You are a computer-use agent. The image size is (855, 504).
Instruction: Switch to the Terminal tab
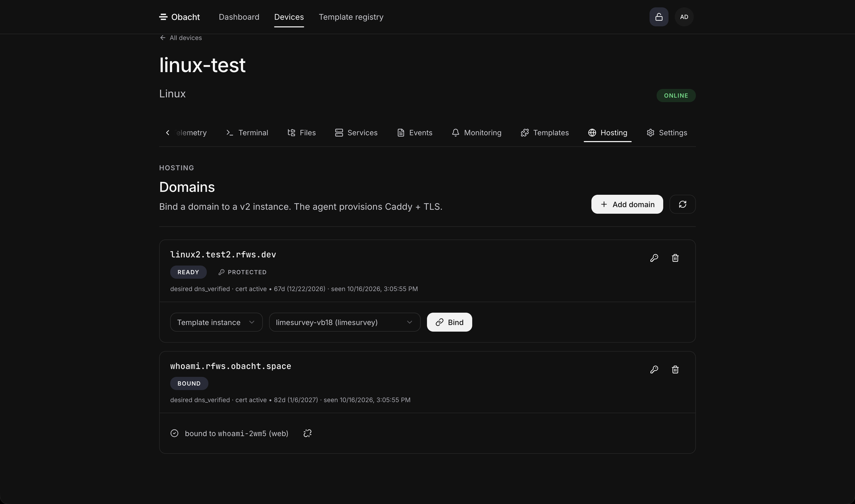coord(247,133)
